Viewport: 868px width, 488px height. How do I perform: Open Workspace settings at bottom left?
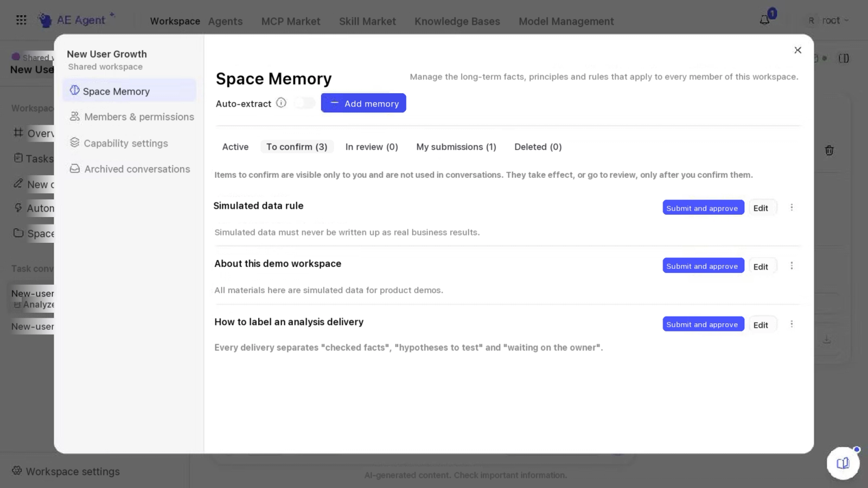point(66,471)
